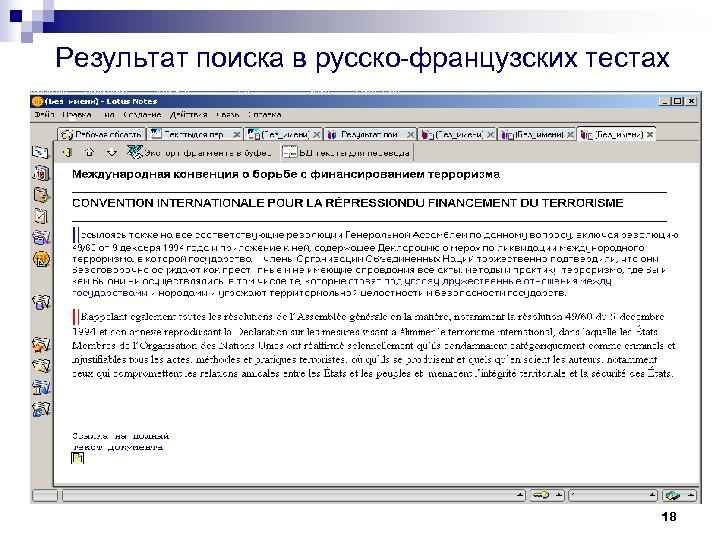
Task: Open the Address Book bookmark icon
Action: [41, 195]
